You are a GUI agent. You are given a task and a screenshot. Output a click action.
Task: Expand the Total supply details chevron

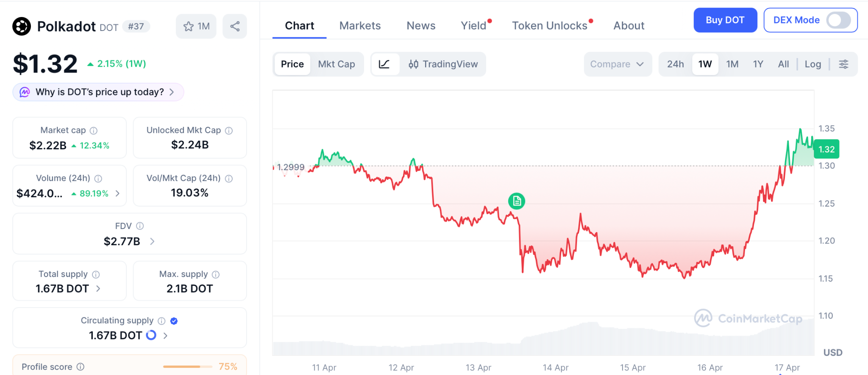(98, 288)
